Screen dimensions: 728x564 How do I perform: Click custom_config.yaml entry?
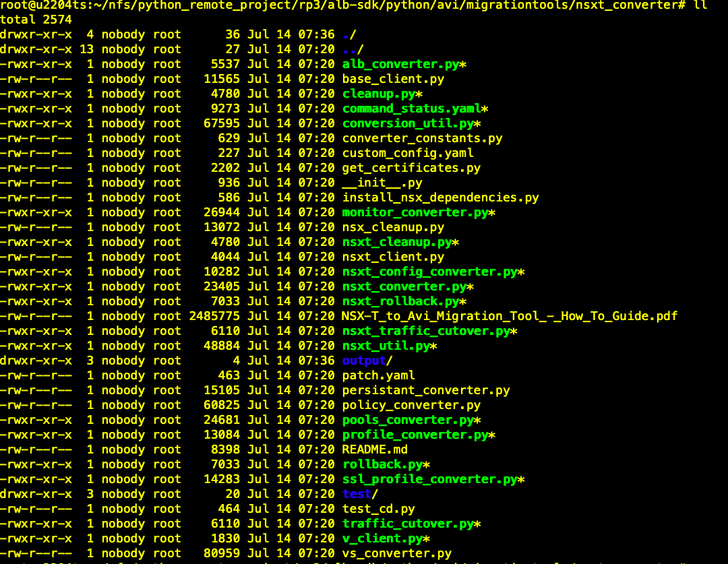point(408,153)
